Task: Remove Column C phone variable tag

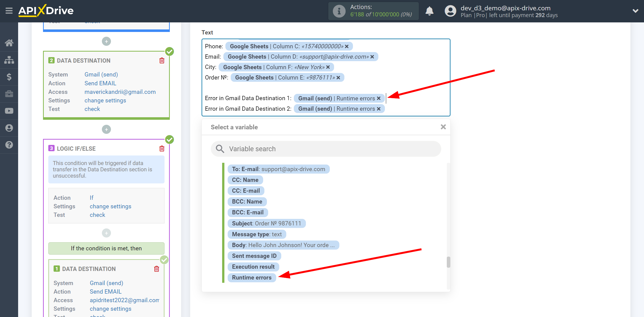Action: (347, 46)
